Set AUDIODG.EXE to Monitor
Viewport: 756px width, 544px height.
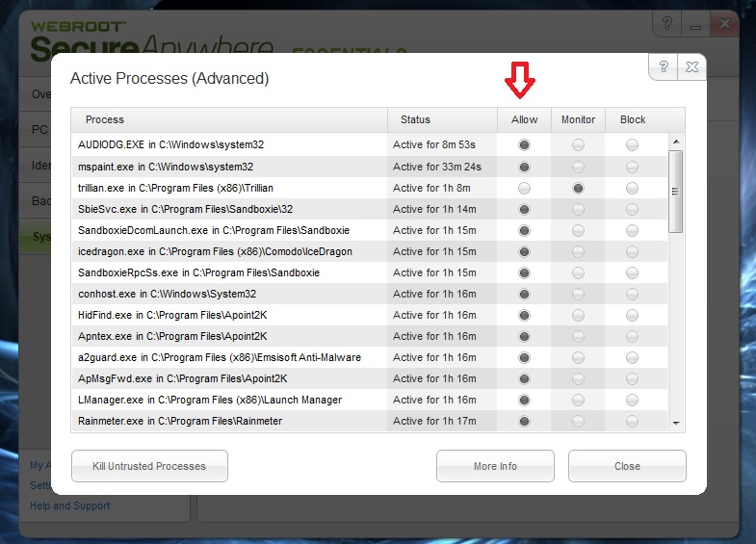578,144
